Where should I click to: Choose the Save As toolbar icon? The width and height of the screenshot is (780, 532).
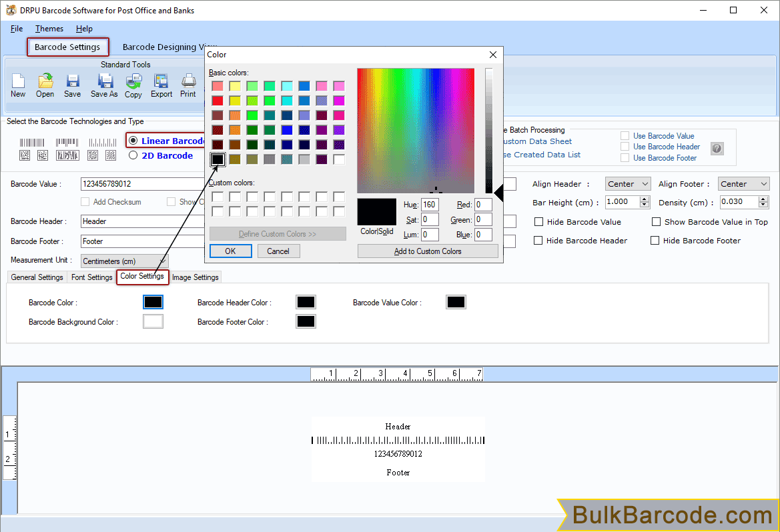point(104,86)
